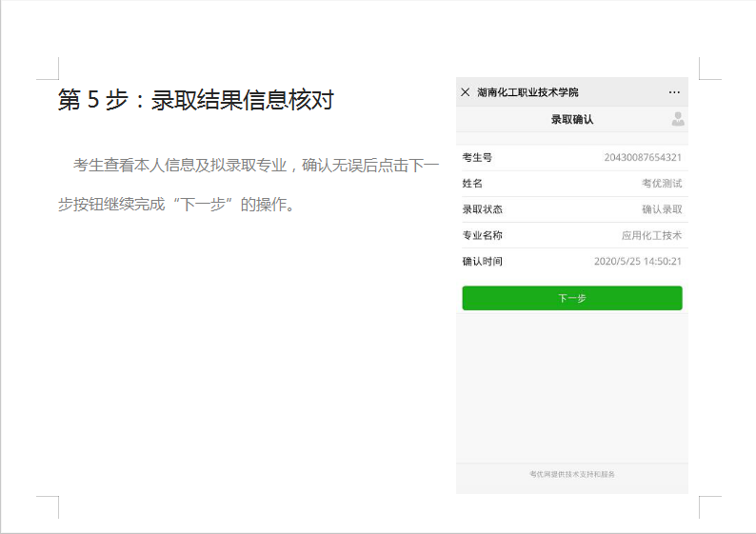Click the 确认时间 row label
Image resolution: width=756 pixels, height=534 pixels.
pos(482,261)
